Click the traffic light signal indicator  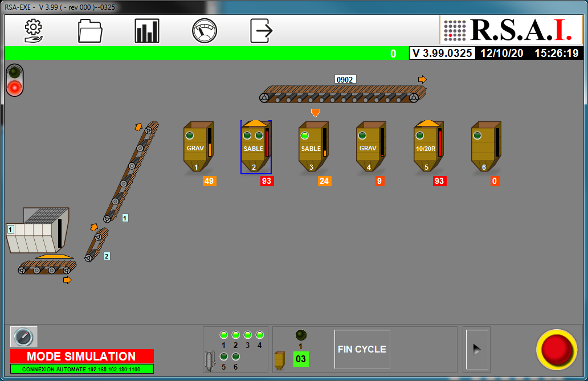(15, 80)
